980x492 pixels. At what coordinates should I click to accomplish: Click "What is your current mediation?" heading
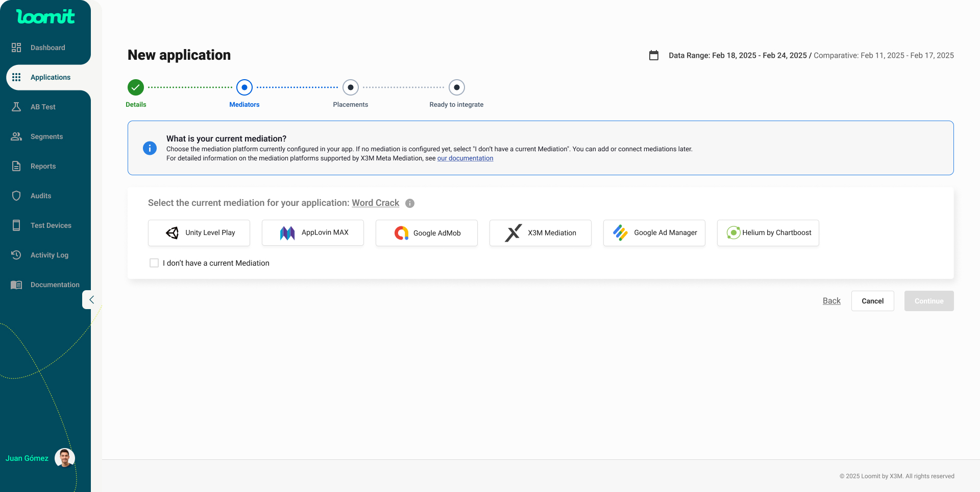click(x=226, y=138)
